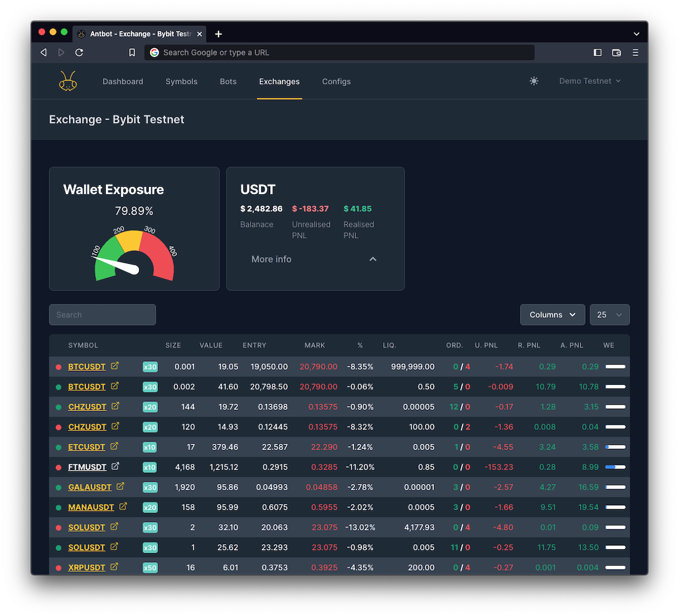Open the FTMUSDT symbol link
The height and width of the screenshot is (616, 679).
point(87,467)
